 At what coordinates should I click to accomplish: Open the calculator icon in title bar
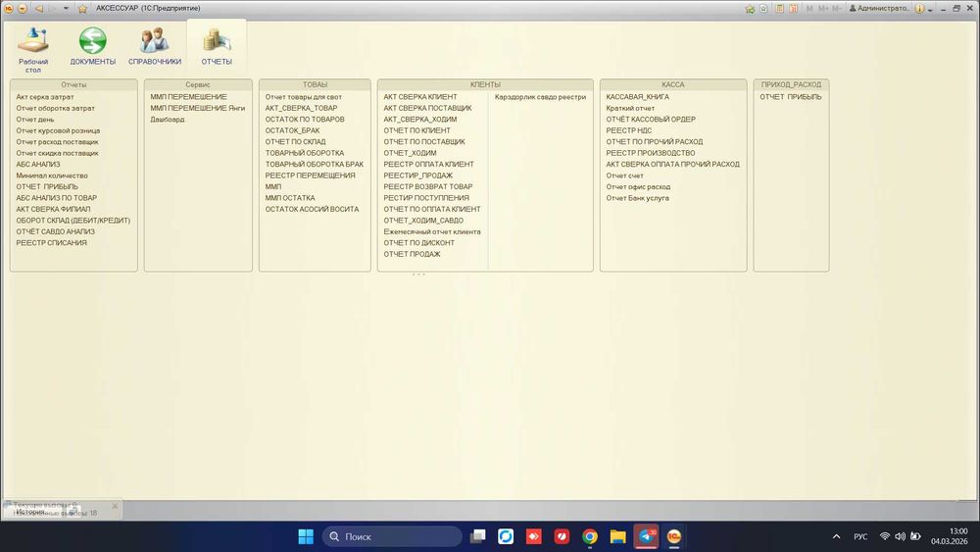click(780, 9)
